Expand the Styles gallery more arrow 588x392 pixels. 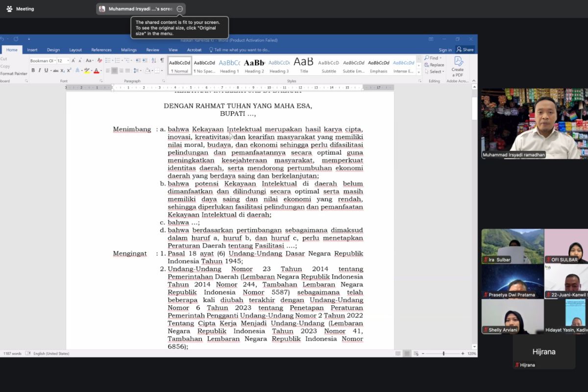[x=418, y=72]
